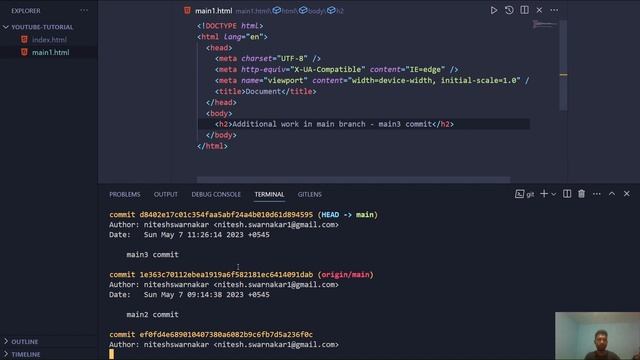Viewport: 640px width, 360px height.
Task: Close the bottom panel
Action: (x=627, y=194)
